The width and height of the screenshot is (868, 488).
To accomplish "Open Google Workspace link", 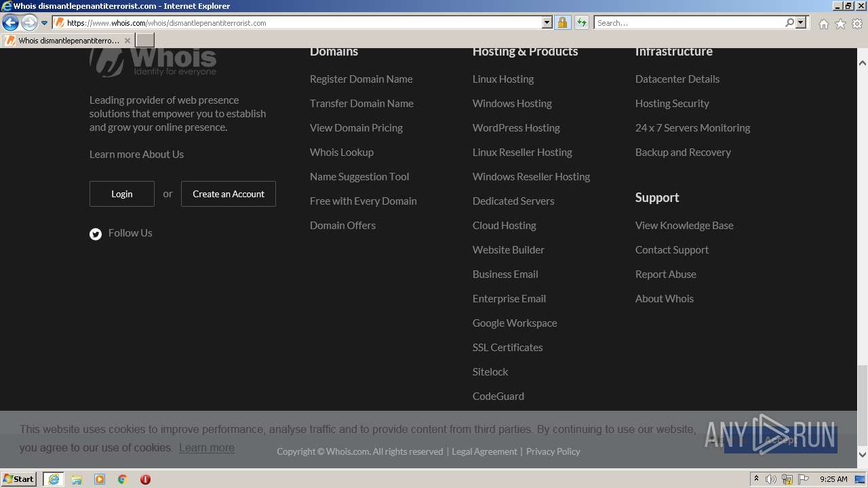I will tap(515, 323).
